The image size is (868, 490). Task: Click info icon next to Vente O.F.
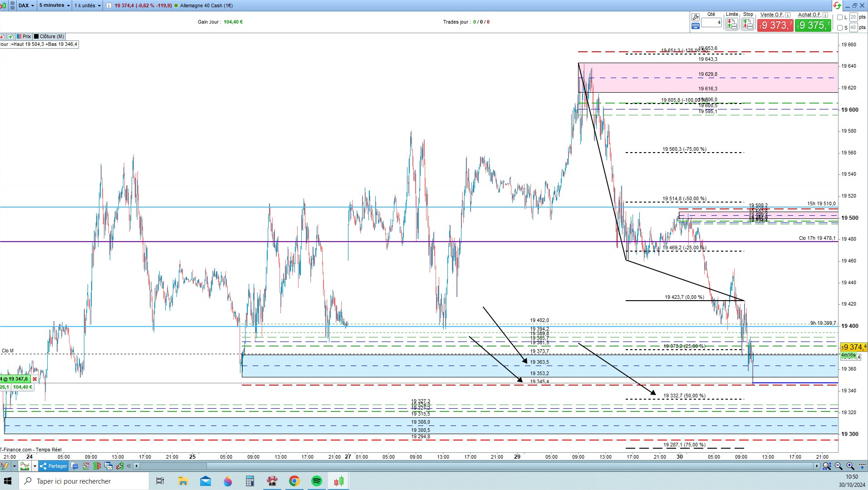pos(787,15)
